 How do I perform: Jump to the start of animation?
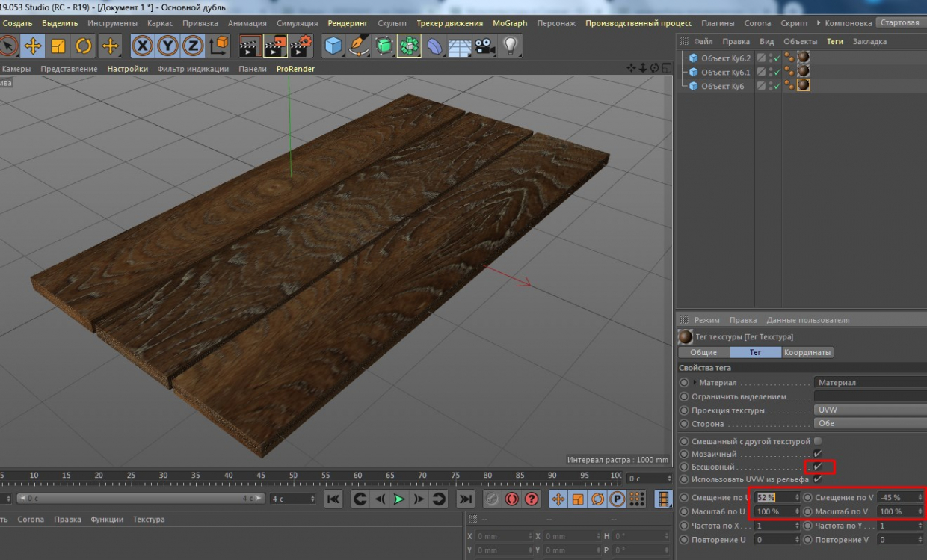333,499
